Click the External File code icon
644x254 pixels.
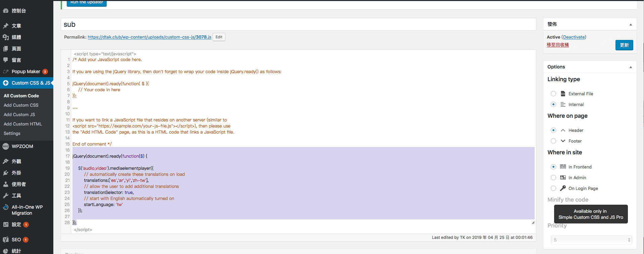click(563, 94)
